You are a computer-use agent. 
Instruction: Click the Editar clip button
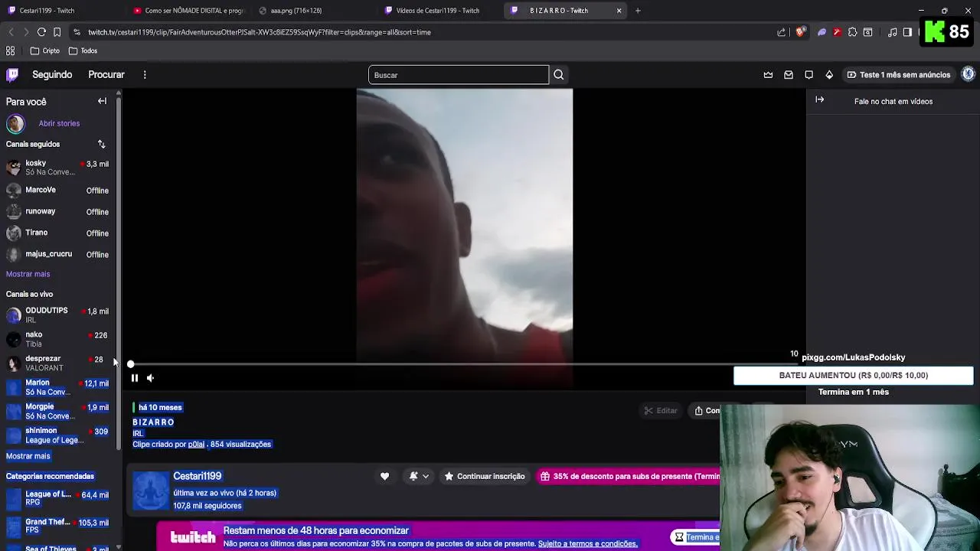click(661, 411)
